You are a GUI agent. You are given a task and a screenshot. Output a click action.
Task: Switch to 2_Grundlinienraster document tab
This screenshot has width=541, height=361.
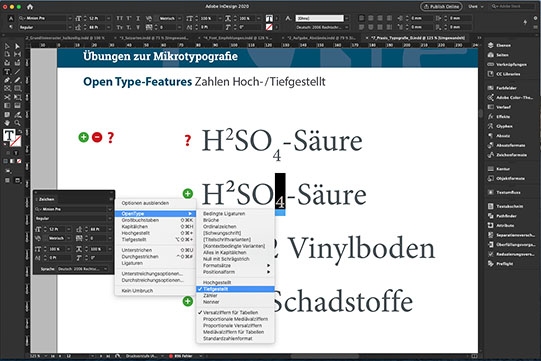[x=65, y=38]
